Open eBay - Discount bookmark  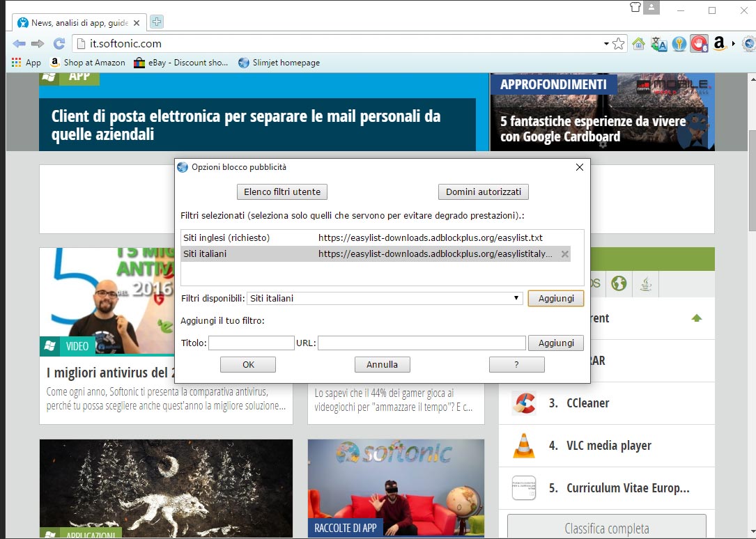pos(180,63)
